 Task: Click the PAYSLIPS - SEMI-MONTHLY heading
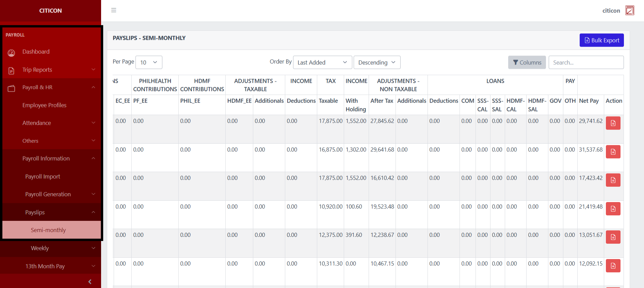[x=149, y=38]
